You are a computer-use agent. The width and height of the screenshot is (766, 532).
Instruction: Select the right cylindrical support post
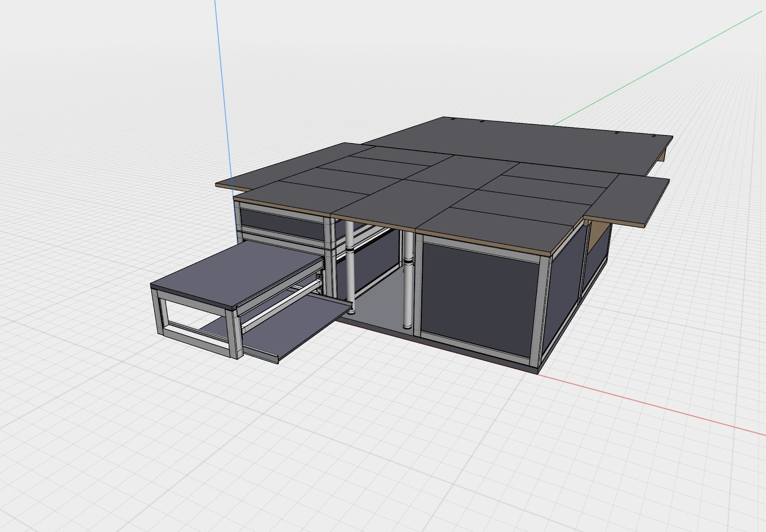coord(408,280)
